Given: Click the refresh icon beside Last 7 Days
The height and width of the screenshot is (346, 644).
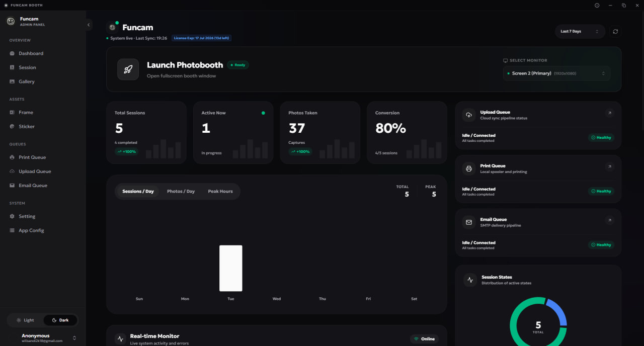Looking at the screenshot, I should coord(615,31).
